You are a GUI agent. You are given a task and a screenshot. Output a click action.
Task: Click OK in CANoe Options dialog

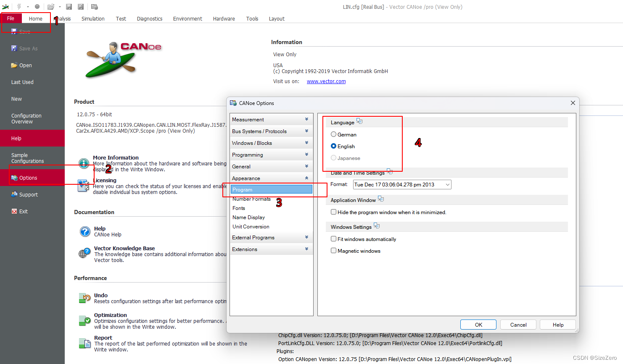click(x=478, y=325)
